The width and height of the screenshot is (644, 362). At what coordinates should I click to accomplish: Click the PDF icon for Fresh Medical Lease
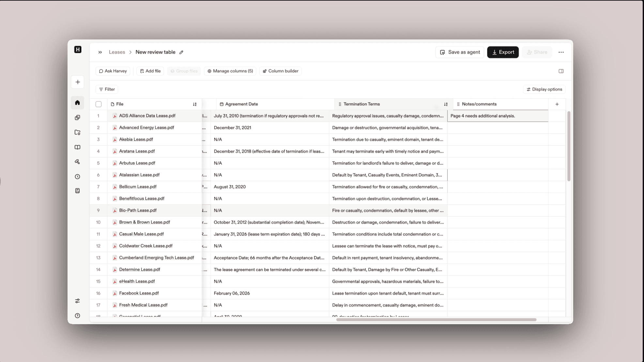coord(115,305)
